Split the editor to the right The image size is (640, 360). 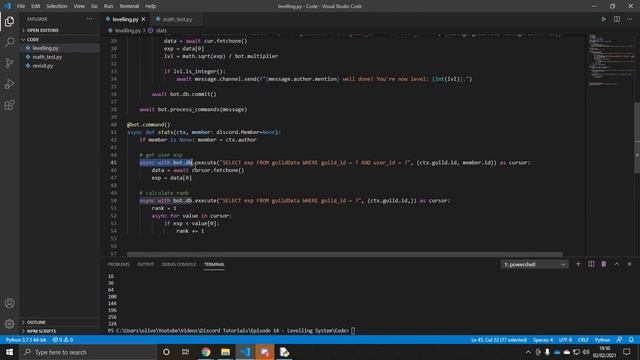coord(617,19)
